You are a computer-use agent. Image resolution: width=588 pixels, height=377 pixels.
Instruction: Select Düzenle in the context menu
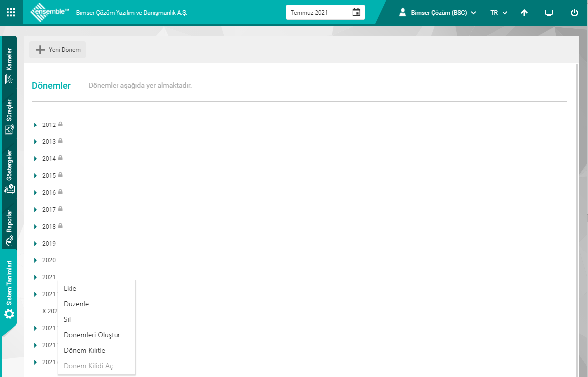[97, 304]
